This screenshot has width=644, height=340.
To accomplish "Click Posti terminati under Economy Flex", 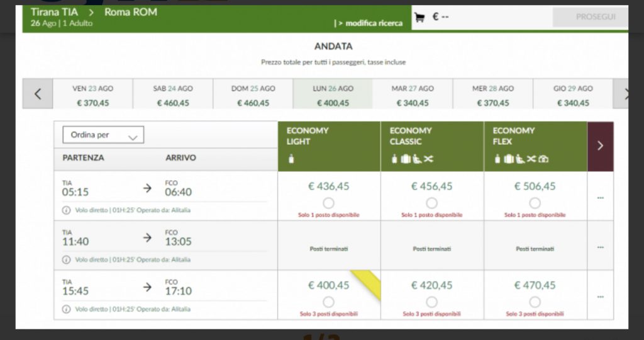I will coord(535,249).
